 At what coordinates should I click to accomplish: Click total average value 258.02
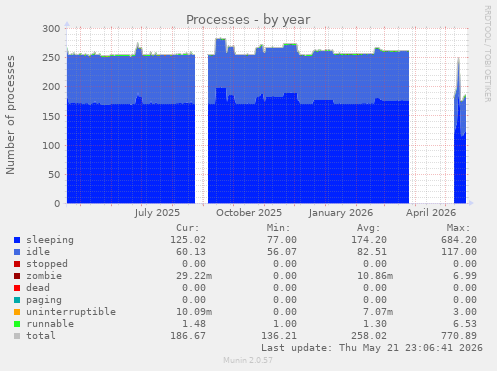pyautogui.click(x=369, y=336)
